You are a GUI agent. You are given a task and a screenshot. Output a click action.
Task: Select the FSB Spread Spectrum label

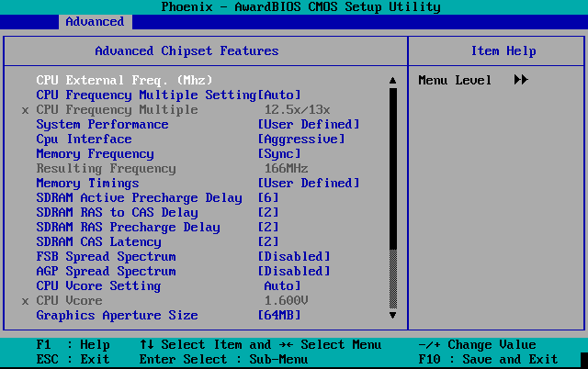click(x=107, y=256)
